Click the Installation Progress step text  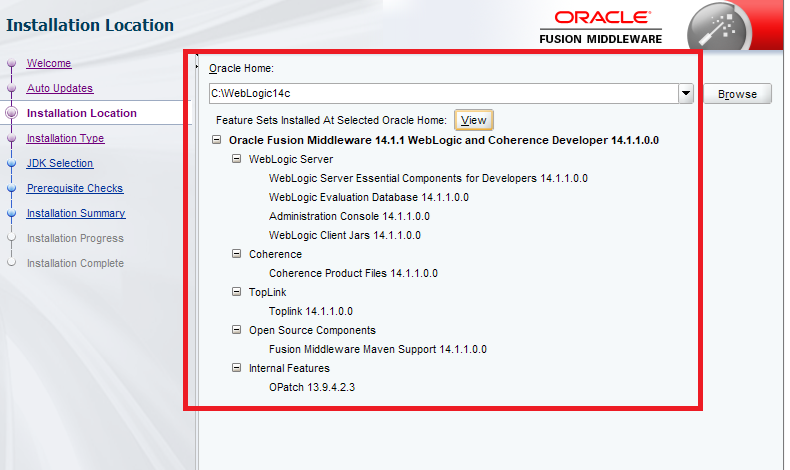[x=75, y=238]
